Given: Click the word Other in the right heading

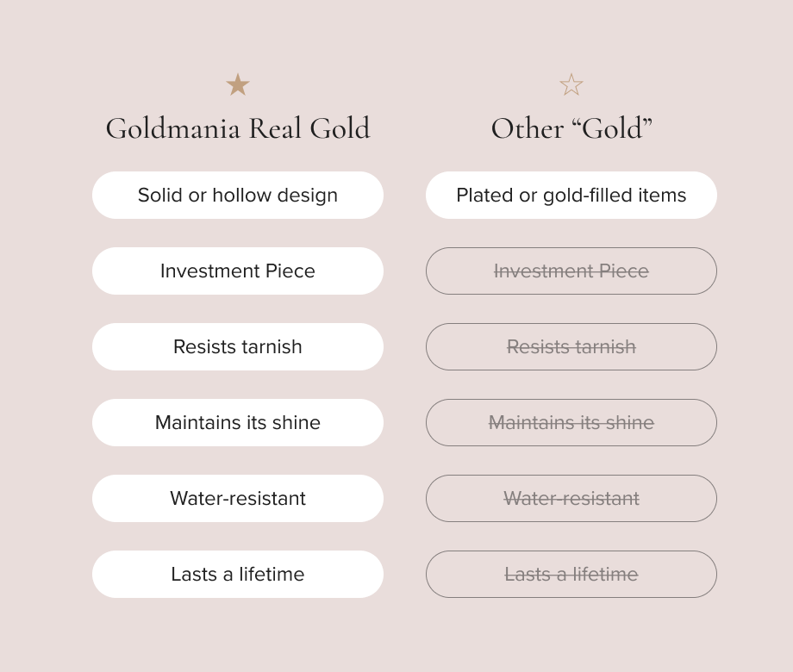Looking at the screenshot, I should 528,128.
